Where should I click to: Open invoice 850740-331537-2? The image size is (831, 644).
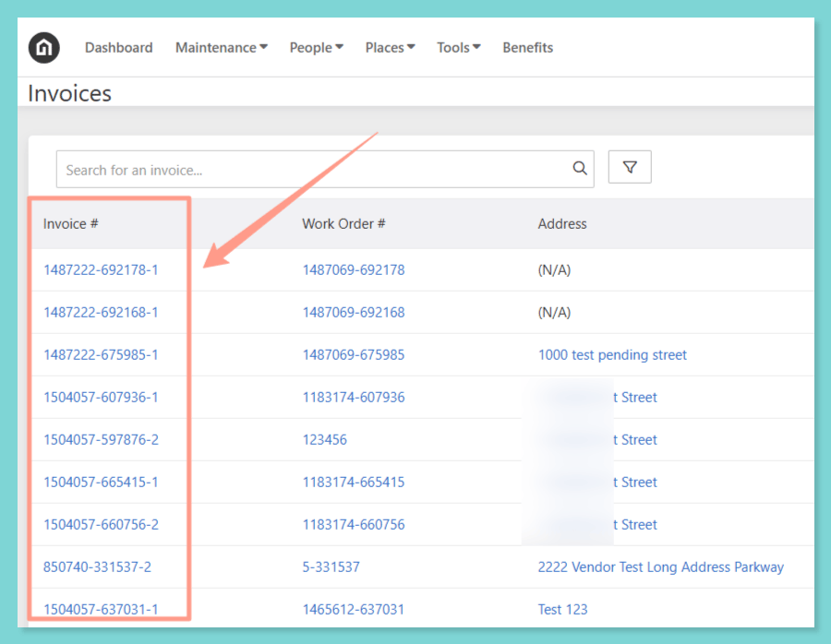97,567
